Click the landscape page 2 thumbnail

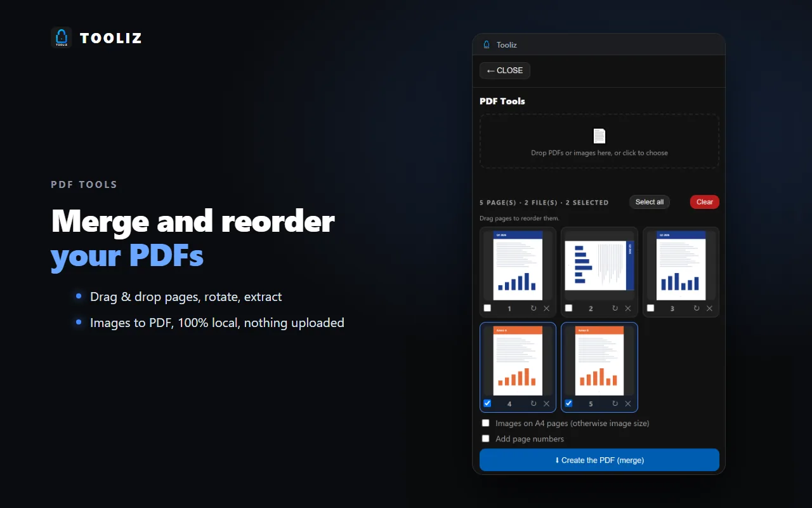tap(599, 265)
